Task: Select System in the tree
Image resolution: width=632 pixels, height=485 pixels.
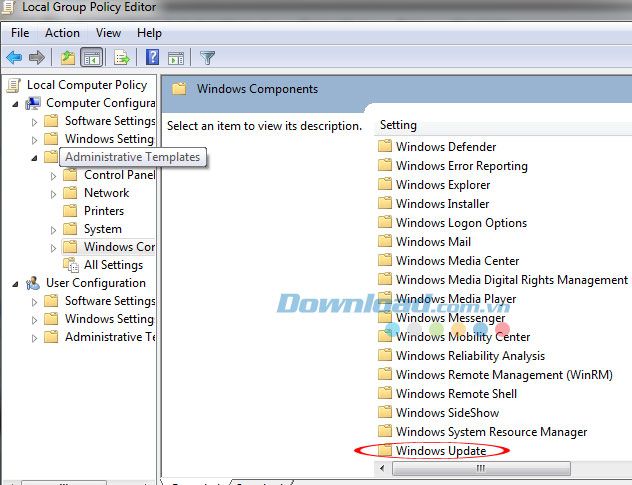Action: (x=103, y=229)
